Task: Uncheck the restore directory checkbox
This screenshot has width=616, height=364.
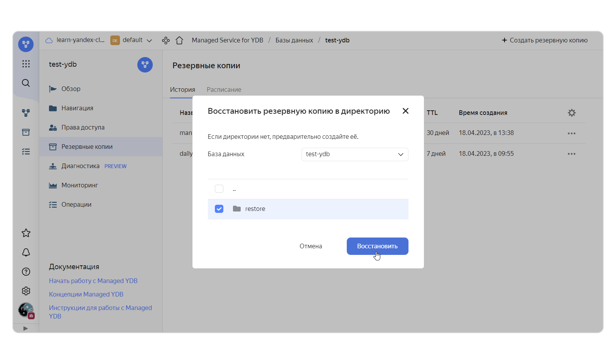Action: pyautogui.click(x=219, y=209)
